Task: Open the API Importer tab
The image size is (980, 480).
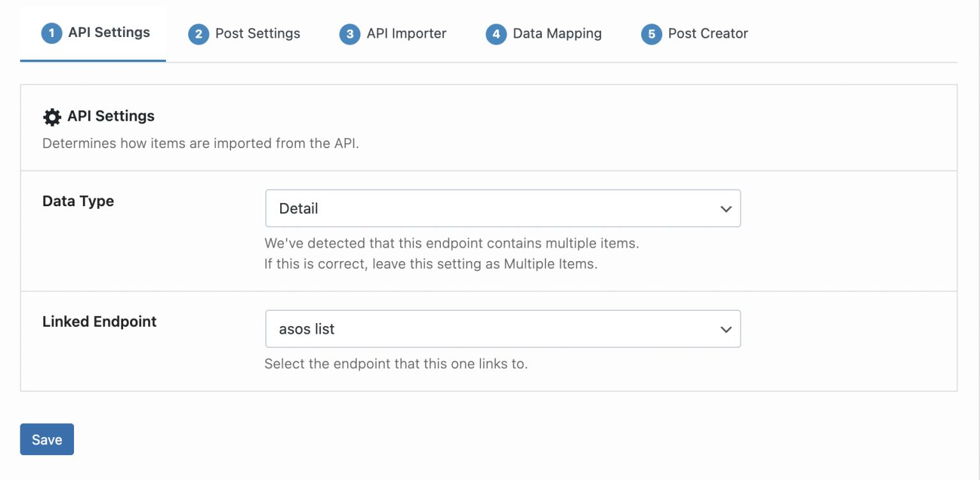Action: coord(408,34)
